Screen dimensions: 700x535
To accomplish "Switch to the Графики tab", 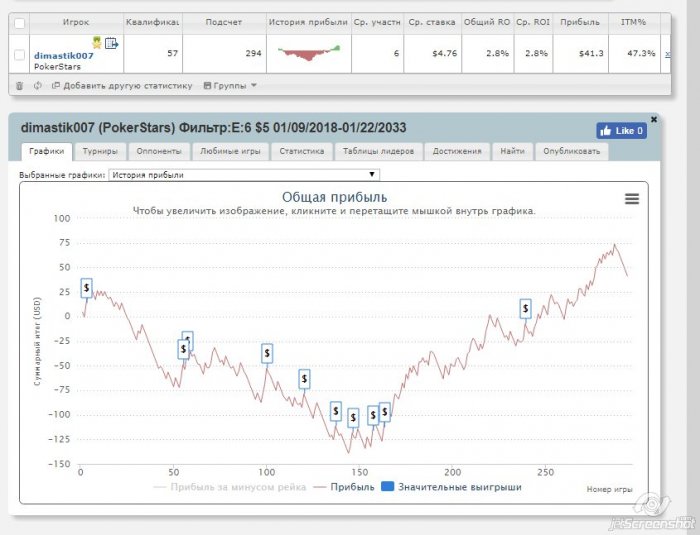I will point(46,151).
